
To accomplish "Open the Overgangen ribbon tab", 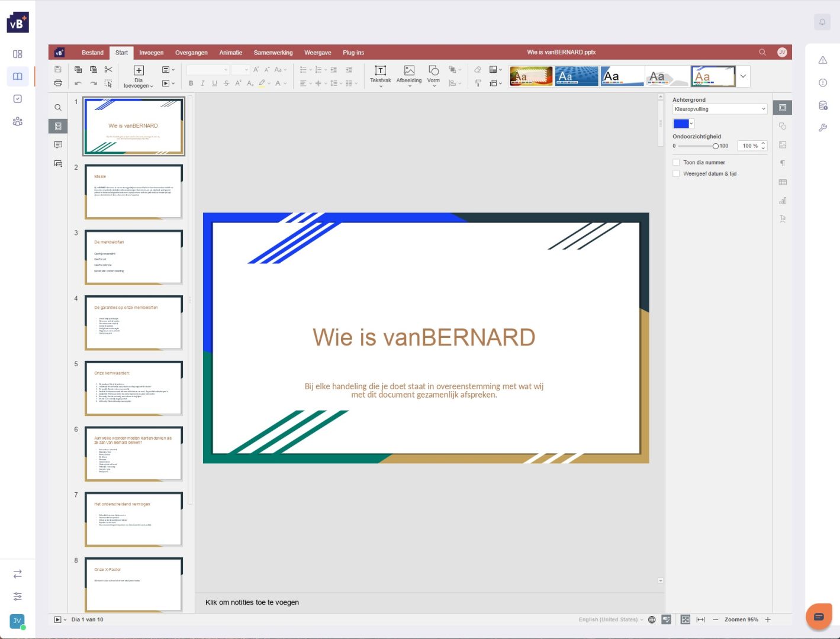I will coord(191,52).
